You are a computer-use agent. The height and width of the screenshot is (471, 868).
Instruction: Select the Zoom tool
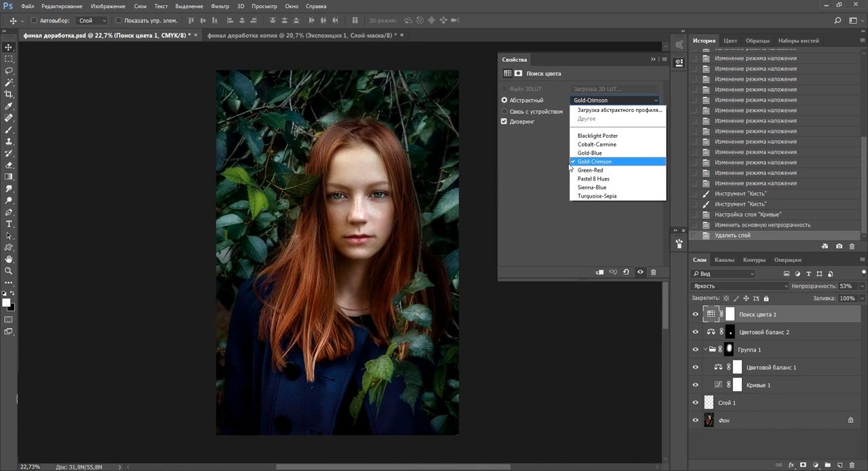click(x=9, y=271)
